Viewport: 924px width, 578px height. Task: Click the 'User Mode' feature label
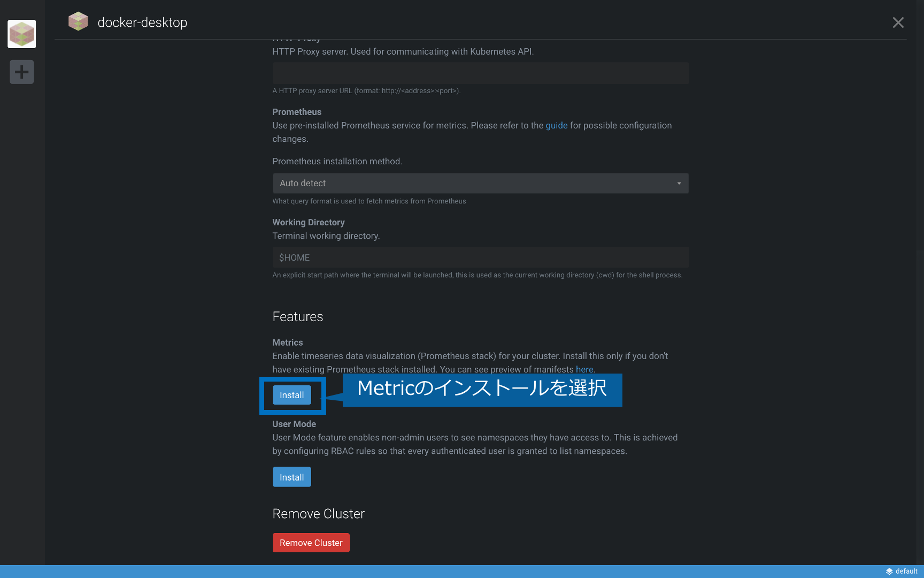coord(294,424)
